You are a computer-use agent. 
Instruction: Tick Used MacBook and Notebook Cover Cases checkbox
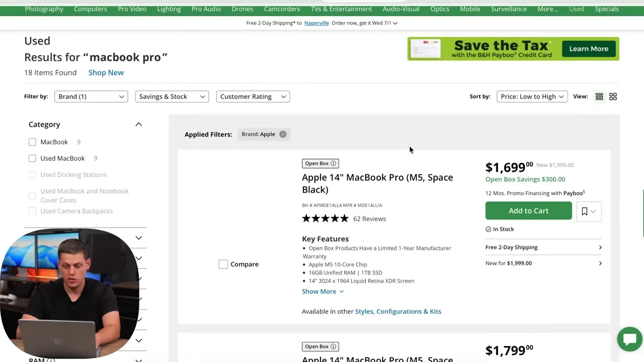(32, 196)
